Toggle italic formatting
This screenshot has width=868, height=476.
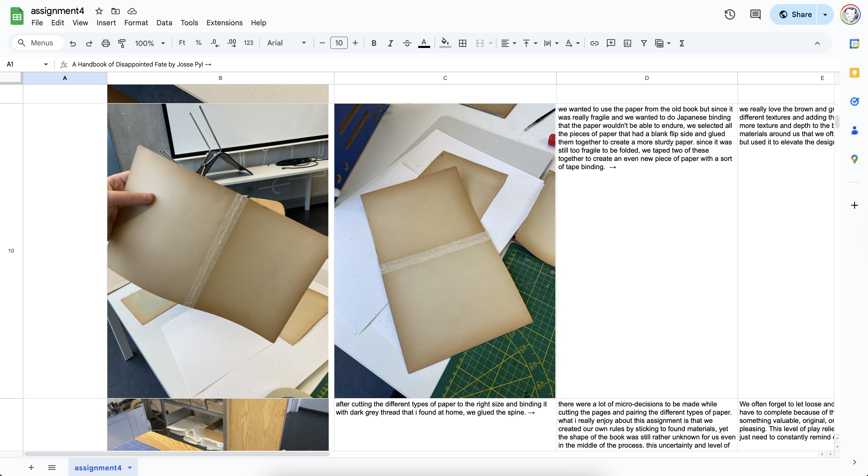click(x=390, y=43)
